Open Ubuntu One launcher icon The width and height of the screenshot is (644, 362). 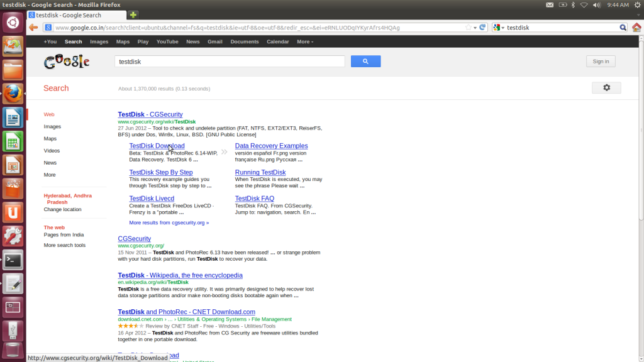(x=13, y=212)
